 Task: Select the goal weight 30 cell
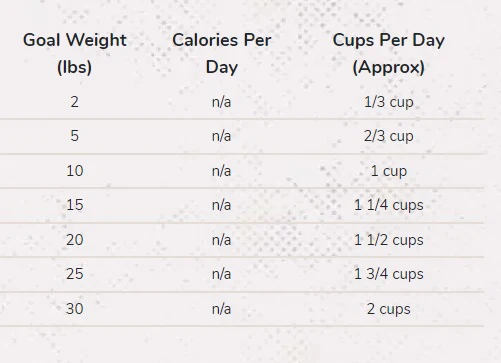75,309
